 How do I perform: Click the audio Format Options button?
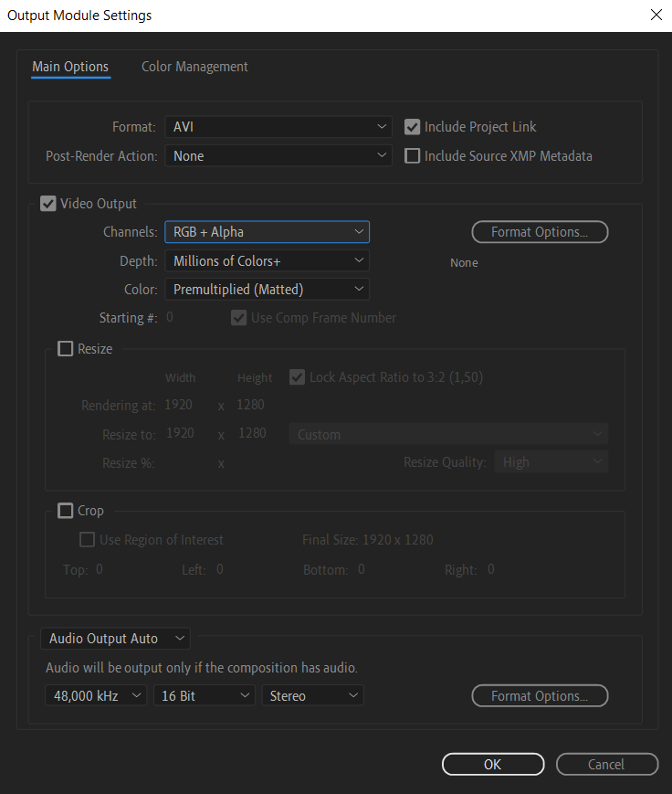click(x=540, y=695)
